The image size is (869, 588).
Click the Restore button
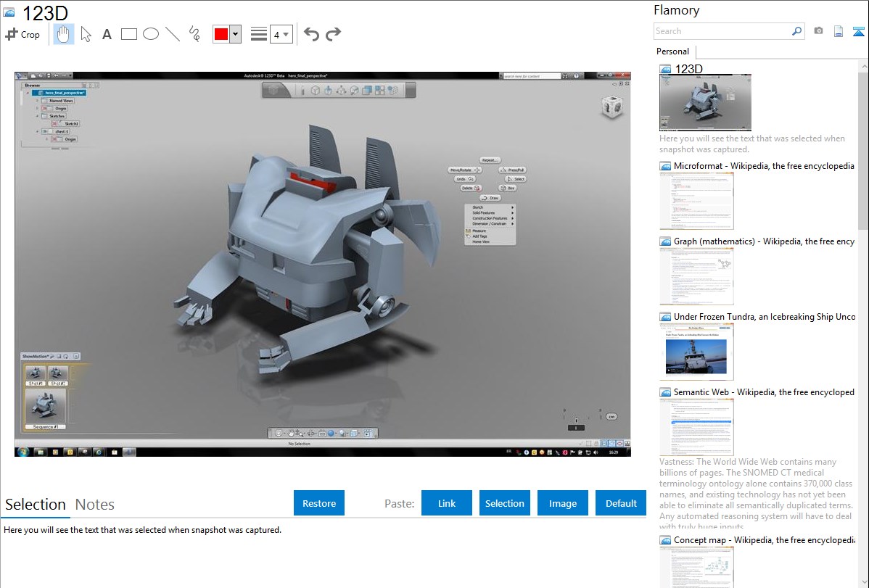pos(319,503)
